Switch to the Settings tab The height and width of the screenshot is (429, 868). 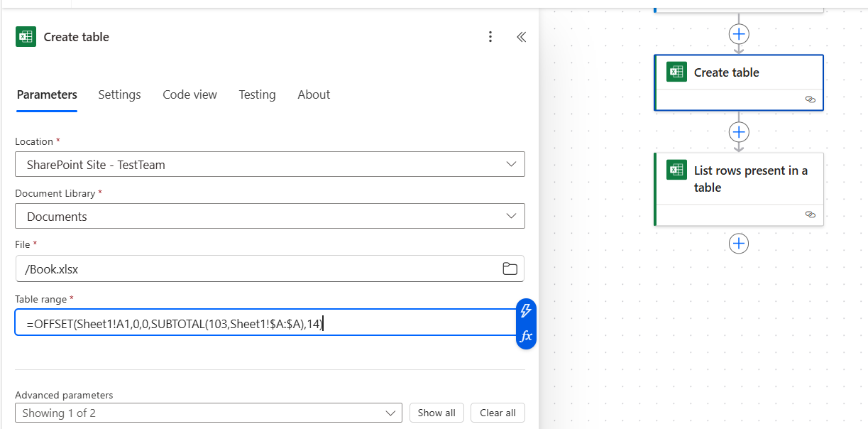(x=119, y=94)
